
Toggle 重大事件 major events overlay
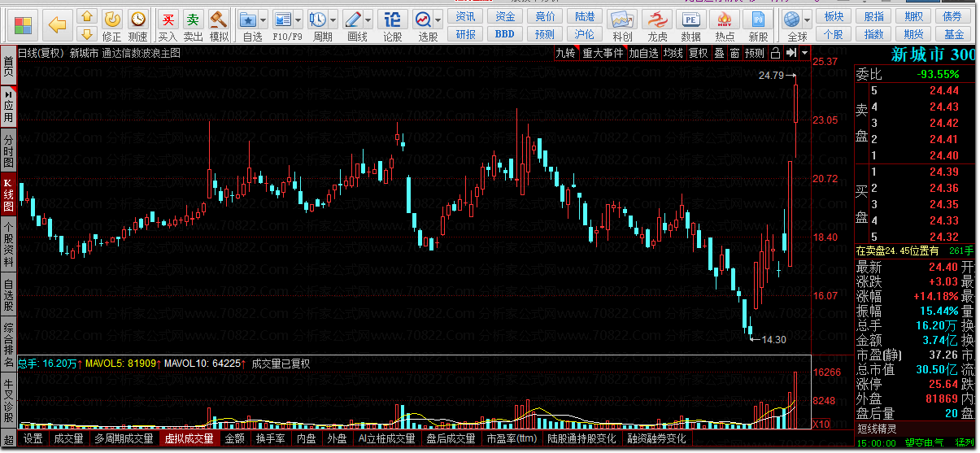click(x=603, y=53)
